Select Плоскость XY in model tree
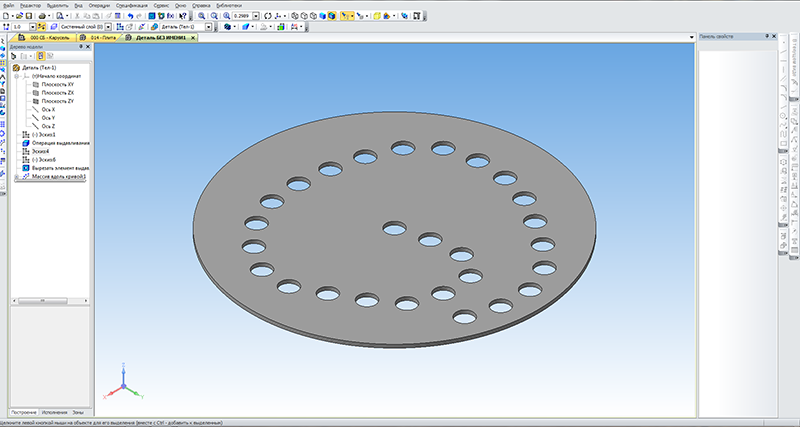Screen dimensions: 800x427 (x=57, y=85)
